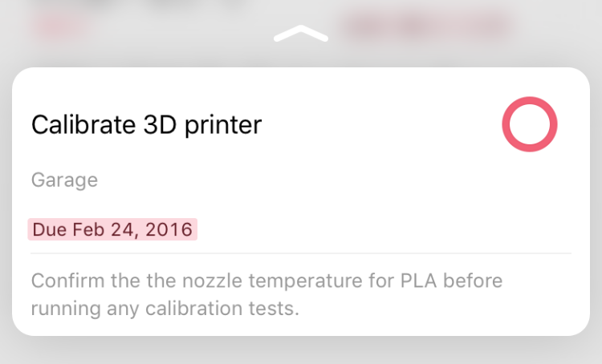Tap dimmed background below the card

coord(301,351)
